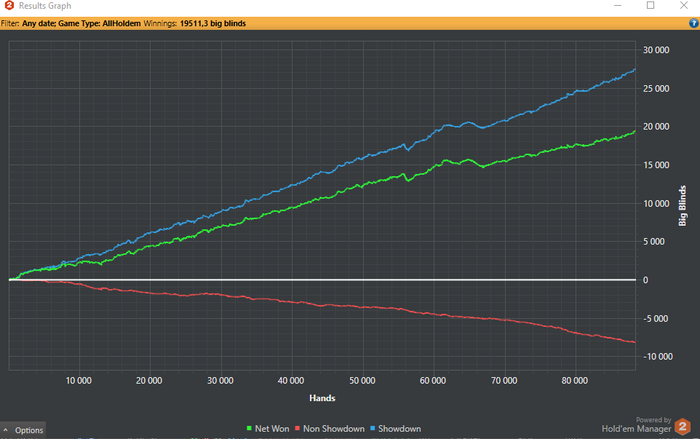
Task: Toggle the Non Showdown legend entry
Action: (329, 429)
